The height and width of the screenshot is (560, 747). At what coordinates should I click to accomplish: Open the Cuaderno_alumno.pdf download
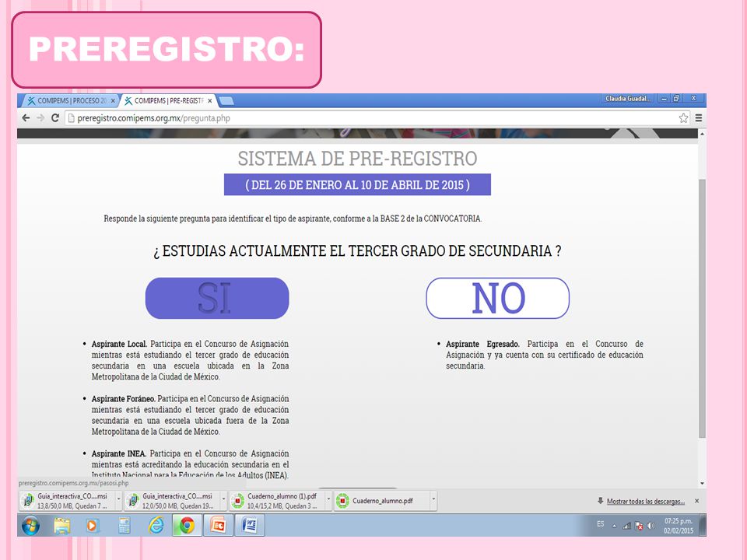pyautogui.click(x=381, y=500)
